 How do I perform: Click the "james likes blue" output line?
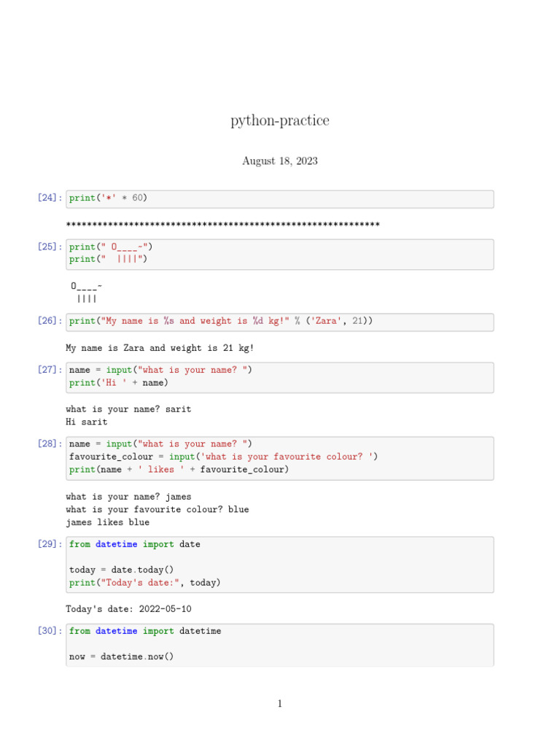click(107, 523)
